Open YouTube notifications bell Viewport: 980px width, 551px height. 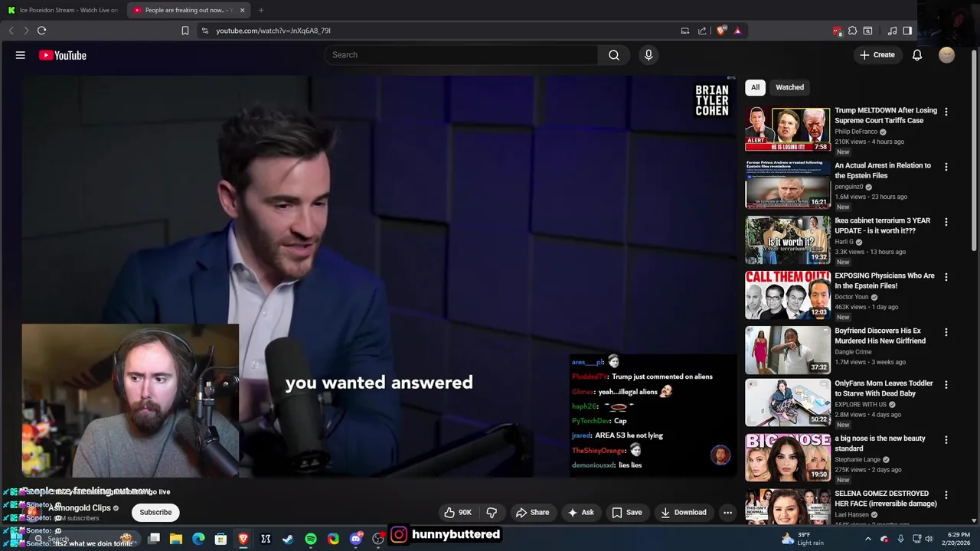[x=917, y=55]
